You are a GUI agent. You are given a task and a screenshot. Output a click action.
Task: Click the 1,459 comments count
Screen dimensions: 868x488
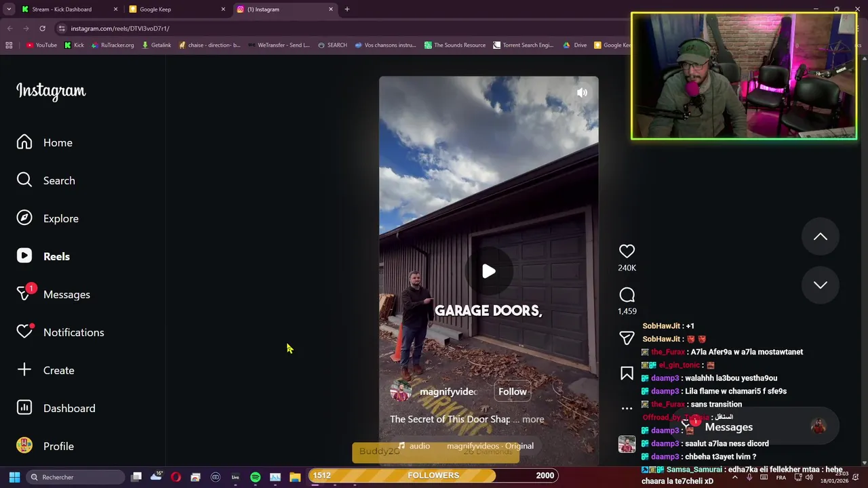coord(627,311)
